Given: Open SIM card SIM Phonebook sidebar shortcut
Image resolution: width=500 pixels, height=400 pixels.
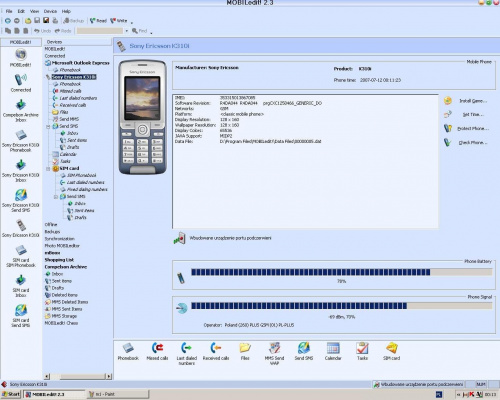Looking at the screenshot, I should coord(21,256).
